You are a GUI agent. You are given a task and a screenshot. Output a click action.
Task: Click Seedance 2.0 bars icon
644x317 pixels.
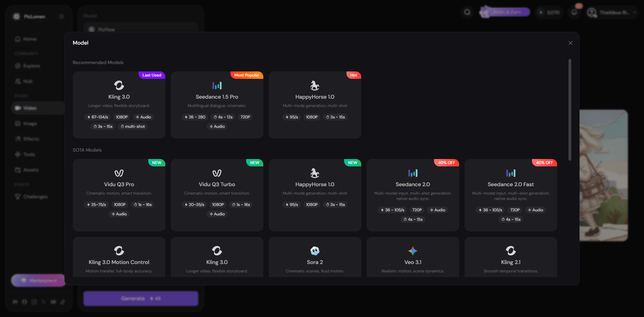[413, 173]
